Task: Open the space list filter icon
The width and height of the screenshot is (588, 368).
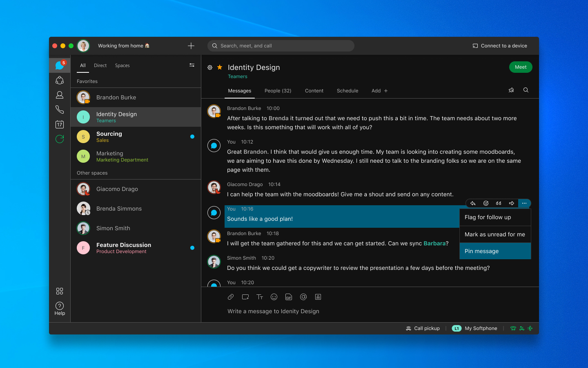Action: click(192, 65)
